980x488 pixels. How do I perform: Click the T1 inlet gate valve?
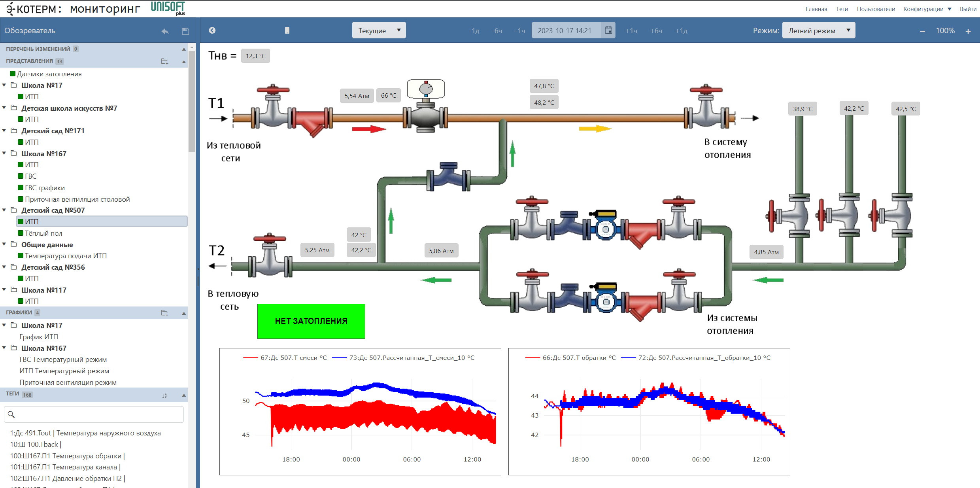tap(272, 107)
